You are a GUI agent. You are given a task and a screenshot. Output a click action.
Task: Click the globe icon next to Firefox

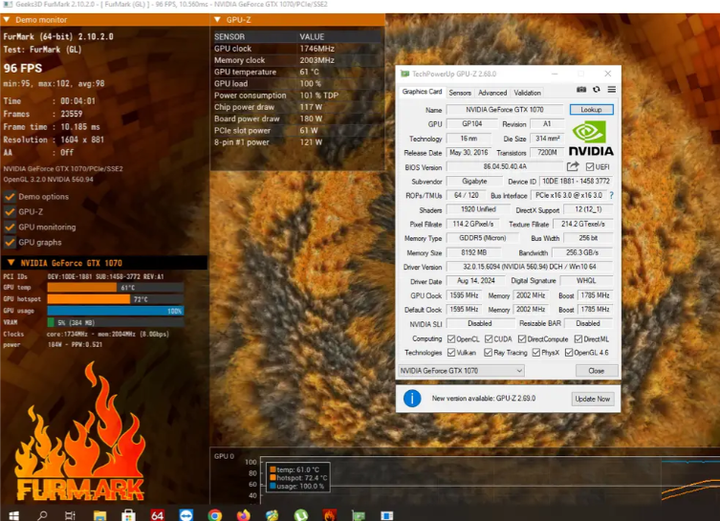click(272, 515)
